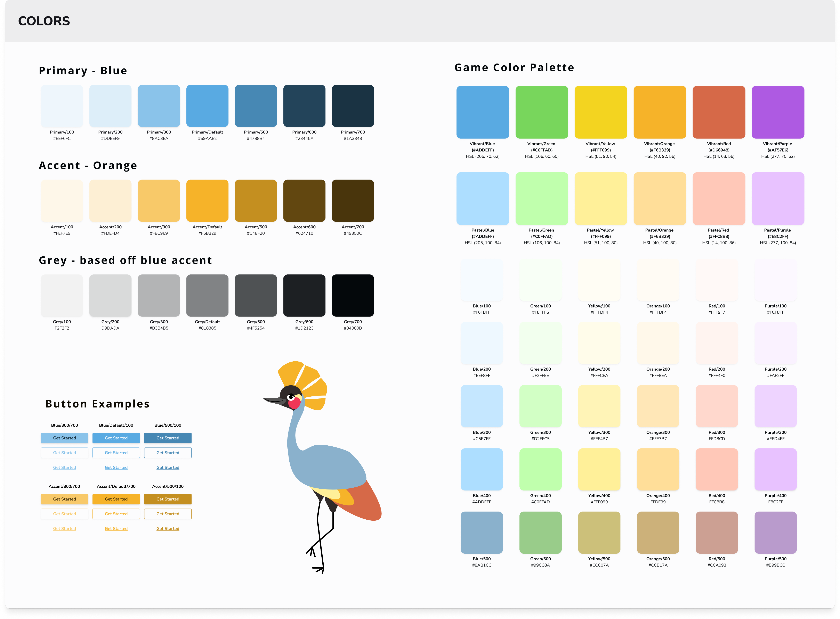Select the Vibrant/Purple palette swatch

point(778,112)
